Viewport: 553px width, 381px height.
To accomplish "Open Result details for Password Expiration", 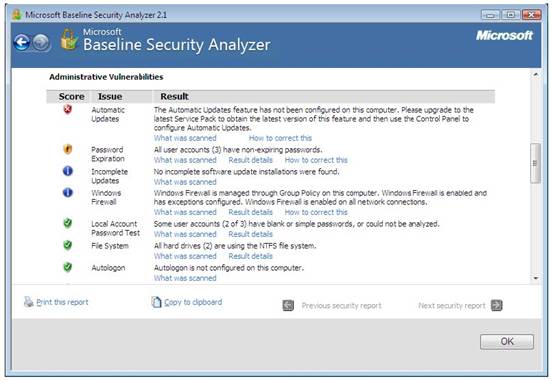I will (x=250, y=160).
